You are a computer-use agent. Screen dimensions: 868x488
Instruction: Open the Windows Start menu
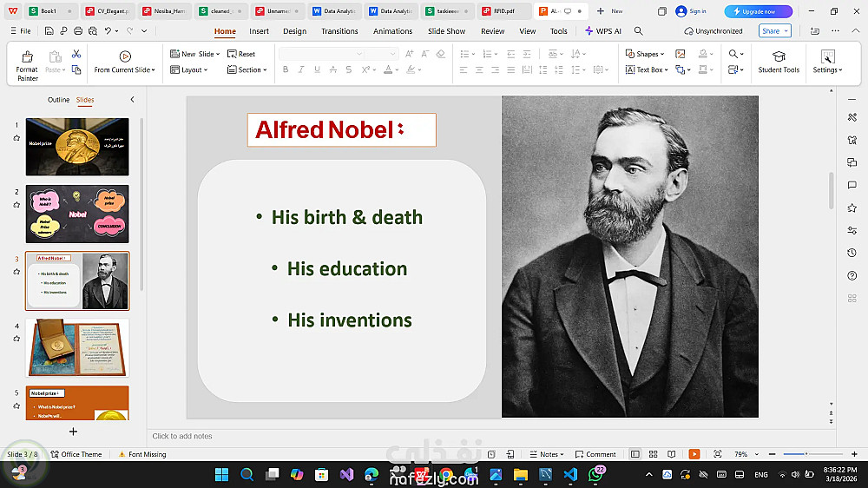click(x=221, y=475)
